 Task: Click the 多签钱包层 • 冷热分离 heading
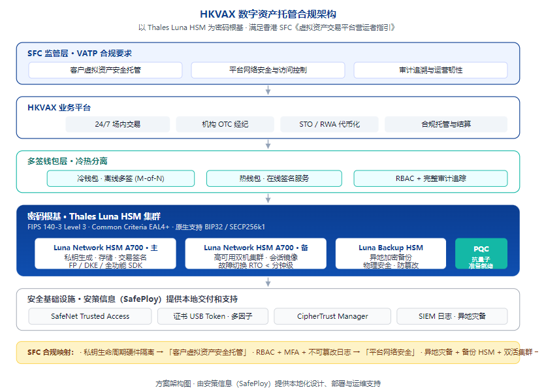[x=67, y=161]
